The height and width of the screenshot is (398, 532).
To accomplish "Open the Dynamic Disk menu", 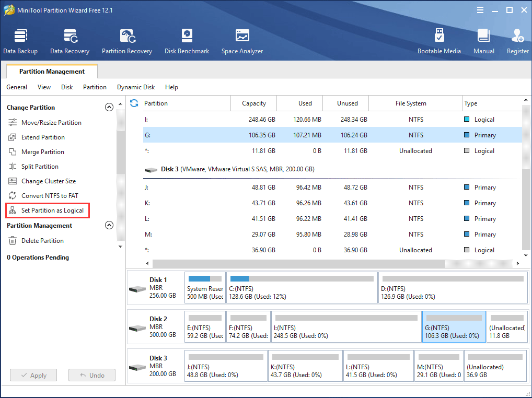I will [136, 87].
